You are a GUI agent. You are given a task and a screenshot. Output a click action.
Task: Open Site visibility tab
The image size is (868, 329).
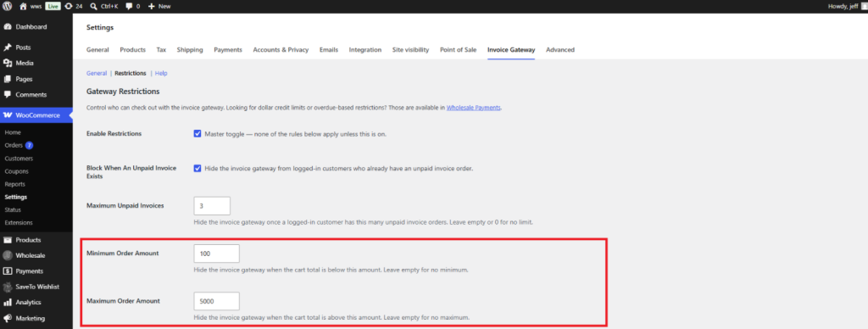point(411,50)
